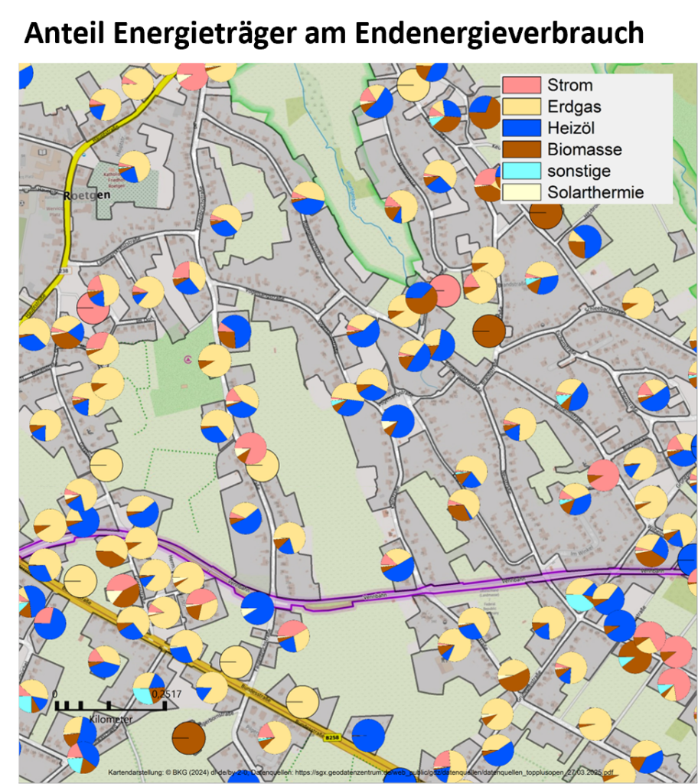This screenshot has width=698, height=784.
Task: Click the purple playground symbol in green park
Action: click(x=188, y=359)
